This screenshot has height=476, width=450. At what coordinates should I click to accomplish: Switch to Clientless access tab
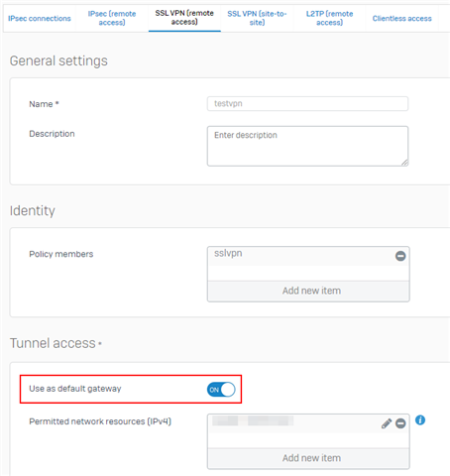click(401, 19)
